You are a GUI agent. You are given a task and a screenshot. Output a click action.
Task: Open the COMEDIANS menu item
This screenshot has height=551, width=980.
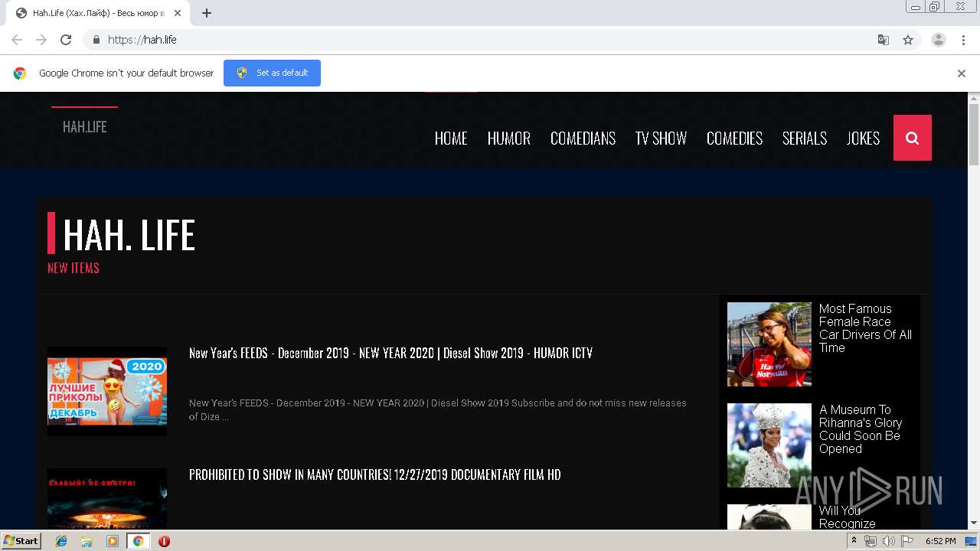click(x=583, y=139)
